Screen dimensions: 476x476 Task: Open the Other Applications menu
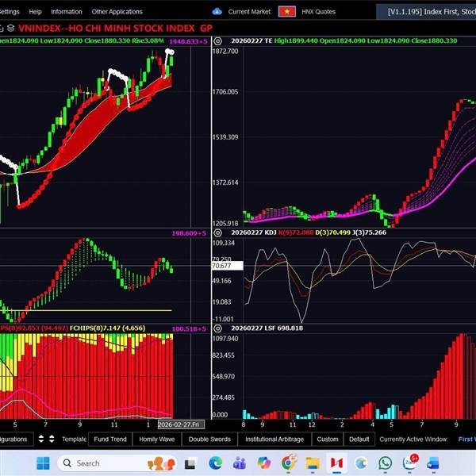pos(117,12)
